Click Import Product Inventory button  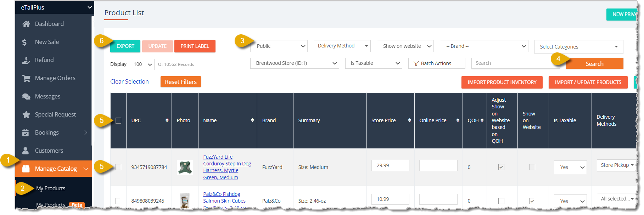[502, 82]
